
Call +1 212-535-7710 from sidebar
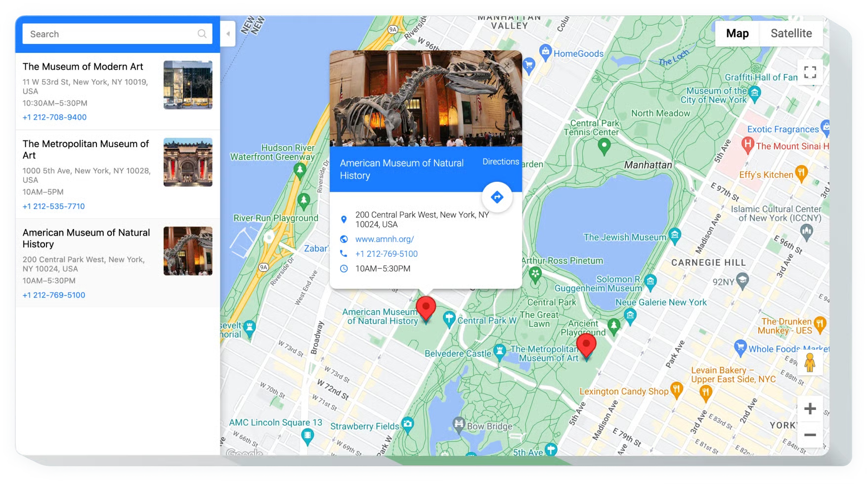[x=53, y=206]
